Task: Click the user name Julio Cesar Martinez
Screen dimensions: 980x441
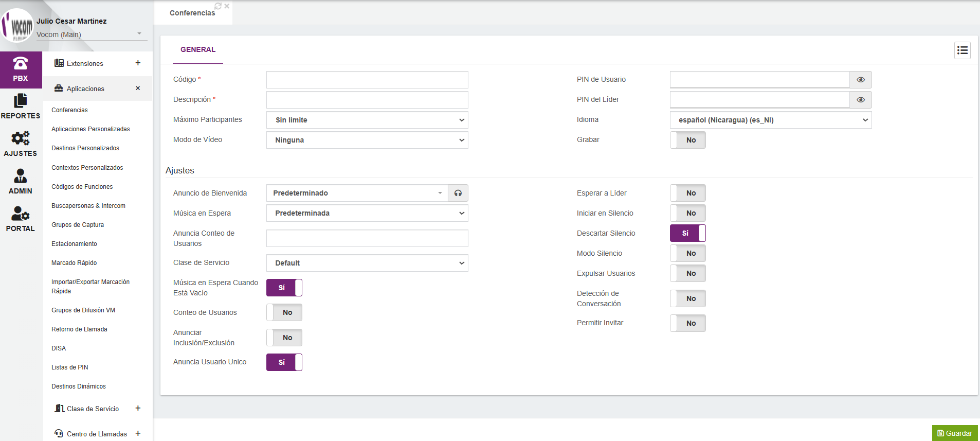Action: [x=71, y=21]
